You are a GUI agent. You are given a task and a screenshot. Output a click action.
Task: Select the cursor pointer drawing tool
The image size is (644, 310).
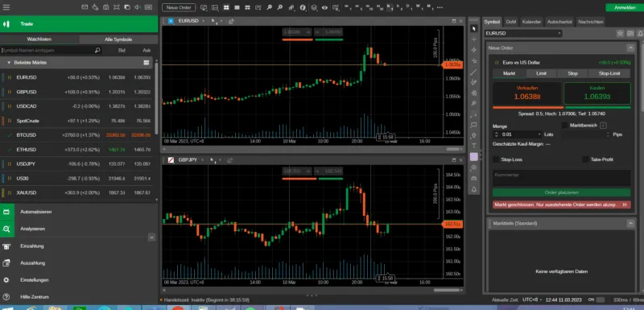(x=473, y=28)
